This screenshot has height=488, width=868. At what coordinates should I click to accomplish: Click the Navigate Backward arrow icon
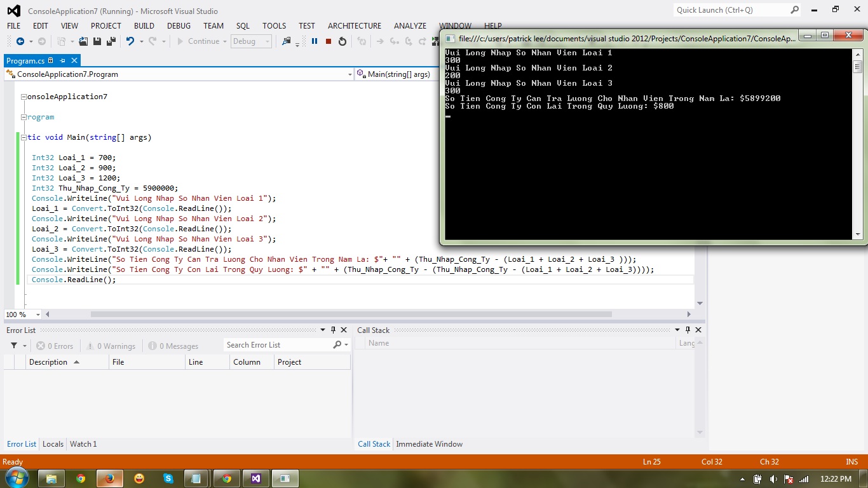point(20,41)
